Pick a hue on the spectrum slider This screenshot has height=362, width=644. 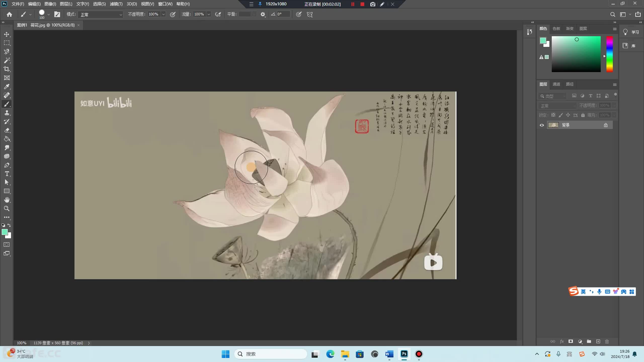610,54
